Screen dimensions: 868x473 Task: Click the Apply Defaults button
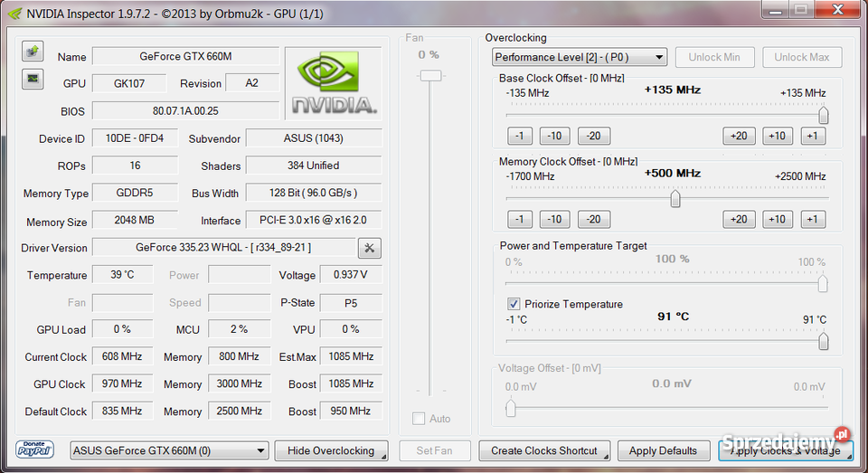(663, 450)
